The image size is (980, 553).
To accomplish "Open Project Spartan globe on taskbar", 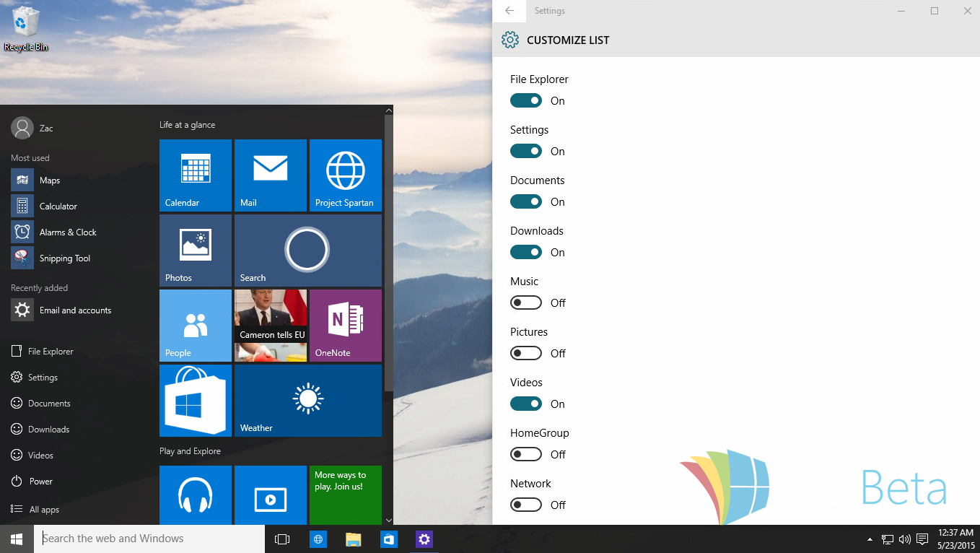I will (318, 539).
